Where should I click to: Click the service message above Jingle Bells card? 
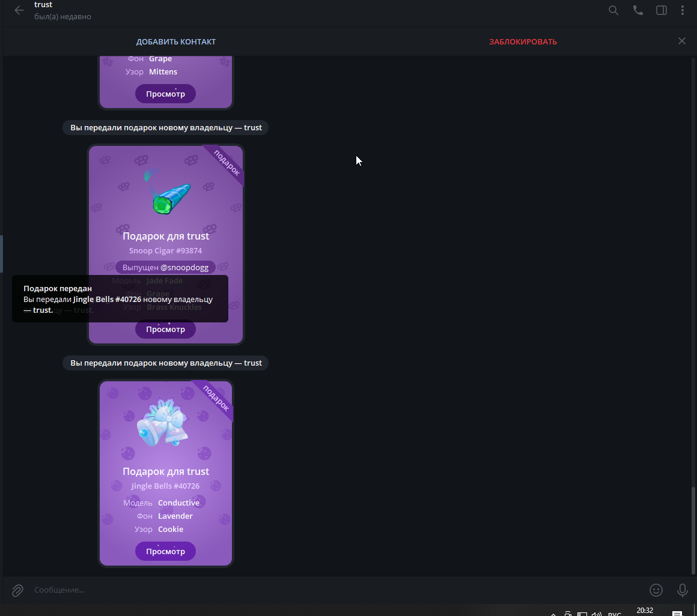pos(165,363)
